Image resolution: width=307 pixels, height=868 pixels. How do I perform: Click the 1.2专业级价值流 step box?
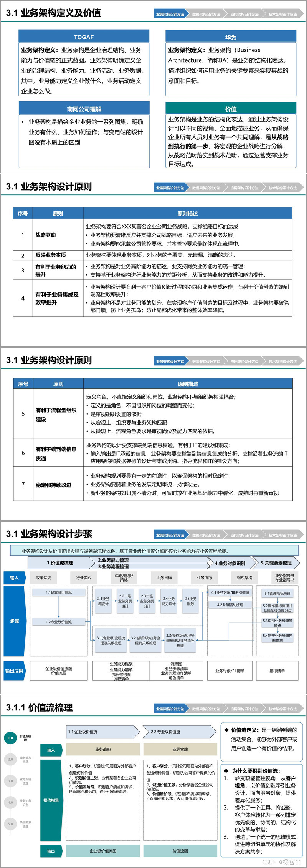[59, 622]
